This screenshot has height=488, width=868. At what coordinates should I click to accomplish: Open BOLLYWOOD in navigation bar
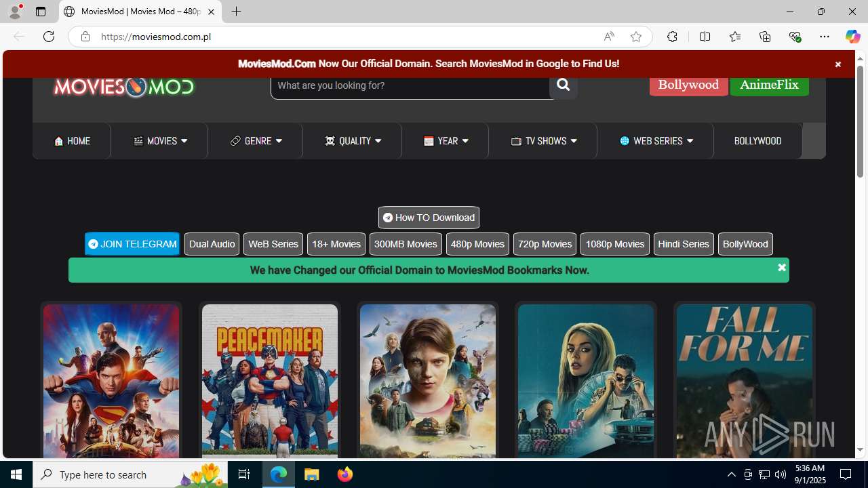(757, 141)
